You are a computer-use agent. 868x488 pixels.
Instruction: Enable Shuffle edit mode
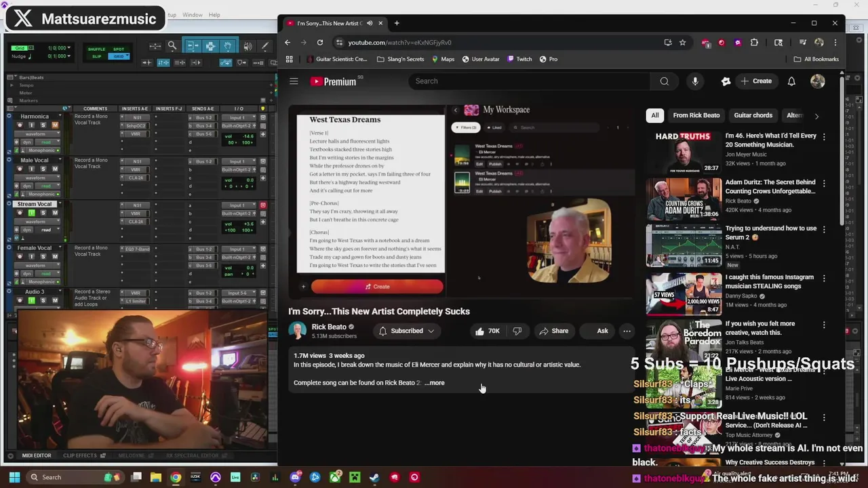[96, 49]
